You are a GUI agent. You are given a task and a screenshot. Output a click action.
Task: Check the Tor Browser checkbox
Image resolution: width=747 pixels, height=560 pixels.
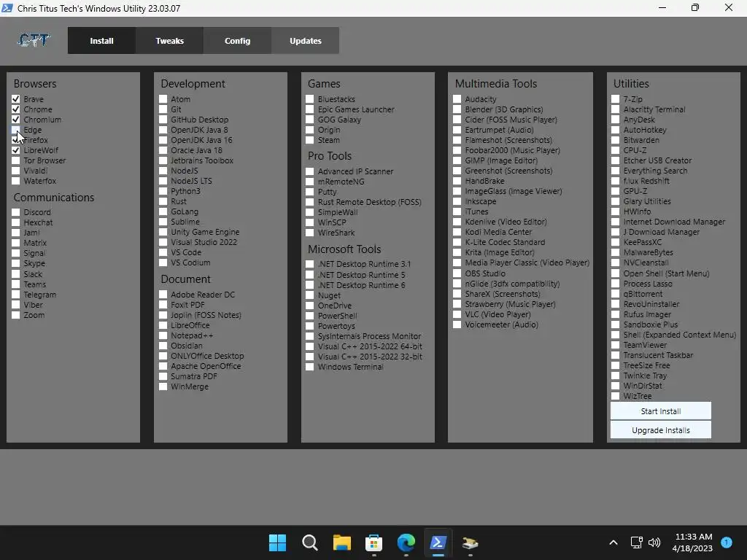click(x=16, y=160)
